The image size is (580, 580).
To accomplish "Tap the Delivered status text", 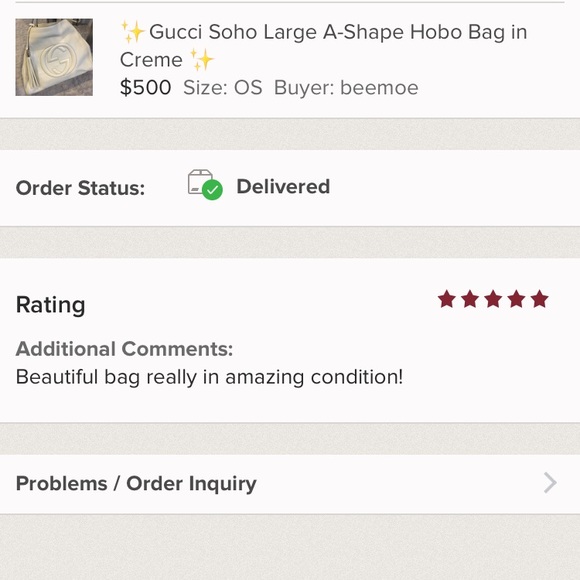I will pyautogui.click(x=283, y=186).
